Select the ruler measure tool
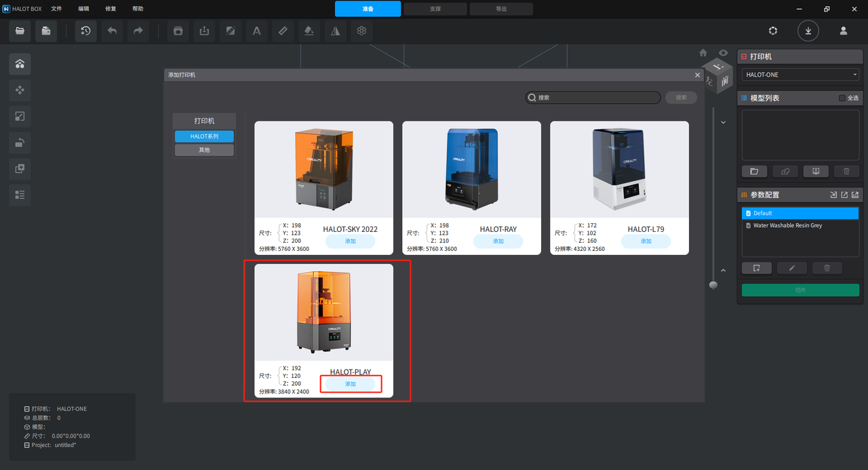The width and height of the screenshot is (868, 470). (283, 31)
